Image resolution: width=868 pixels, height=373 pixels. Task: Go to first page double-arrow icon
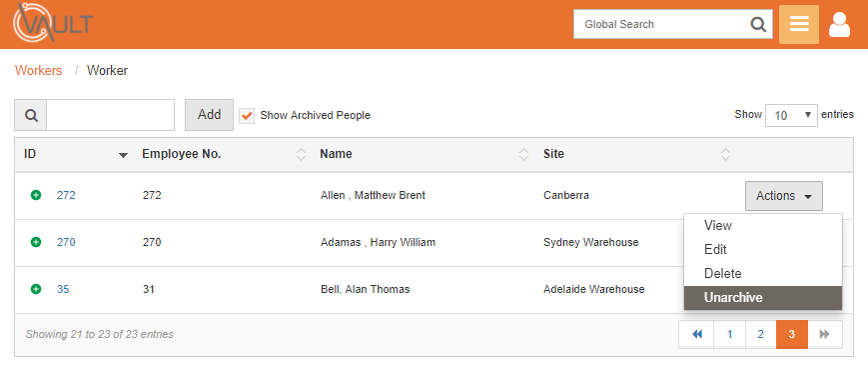(697, 334)
